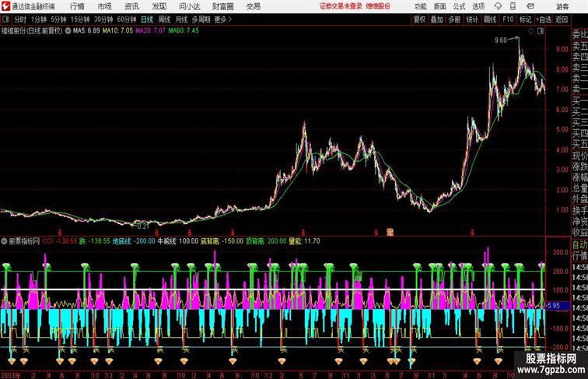Click the 标记 mark toolbar button
Screen dimensions: 588x379
(x=525, y=19)
